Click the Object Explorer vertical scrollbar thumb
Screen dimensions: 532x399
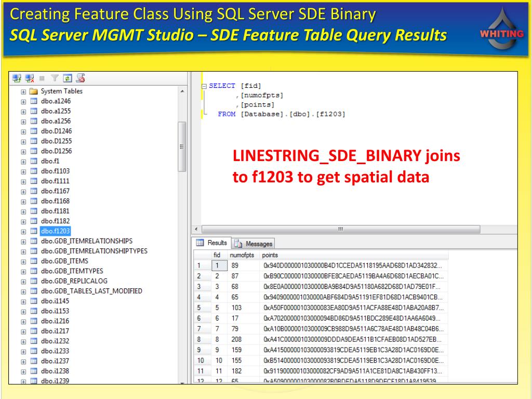[182, 147]
